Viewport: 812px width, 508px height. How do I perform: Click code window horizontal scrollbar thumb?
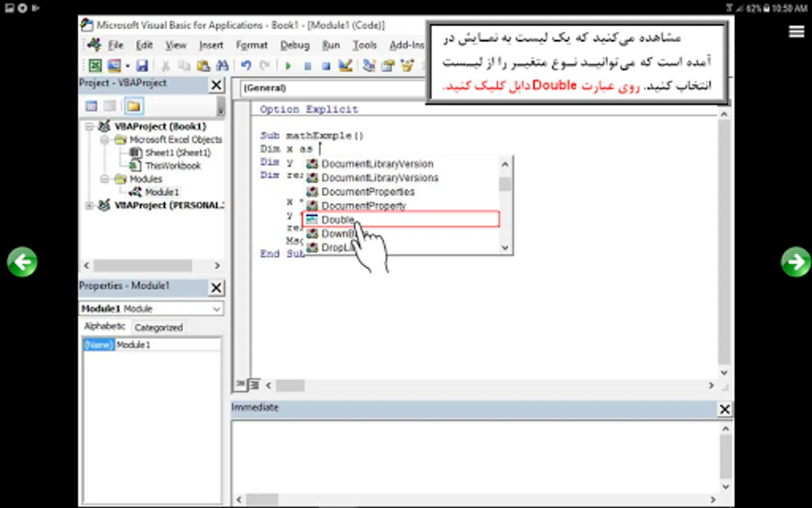290,386
